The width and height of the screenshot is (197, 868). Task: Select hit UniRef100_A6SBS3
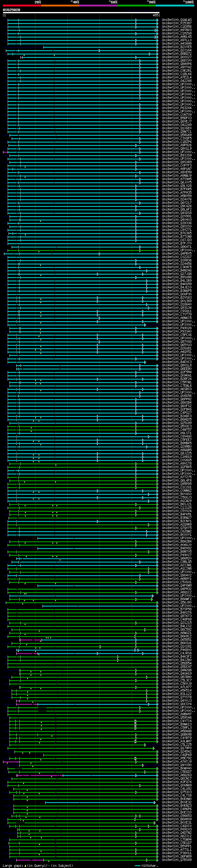click(177, 389)
